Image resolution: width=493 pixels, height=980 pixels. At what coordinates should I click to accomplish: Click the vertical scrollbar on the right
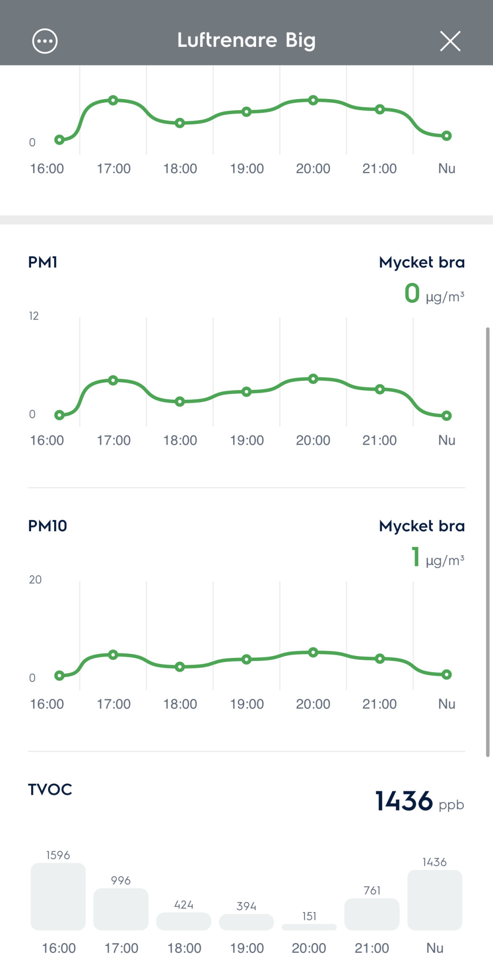[x=488, y=542]
